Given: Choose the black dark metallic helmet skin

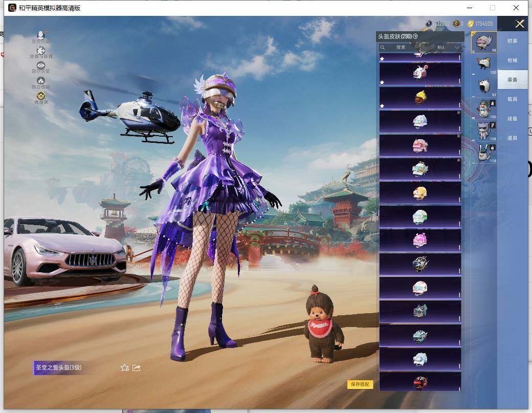Looking at the screenshot, I should (420, 264).
